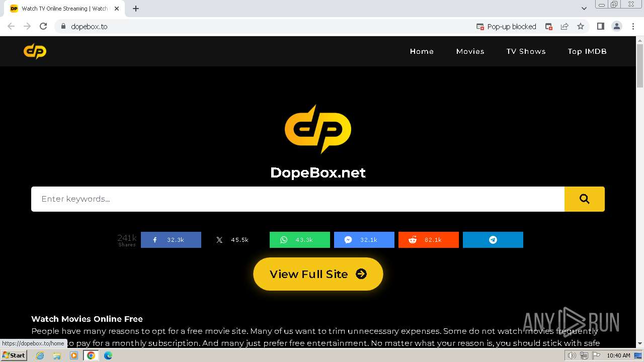Share via Telegram button

pyautogui.click(x=493, y=240)
